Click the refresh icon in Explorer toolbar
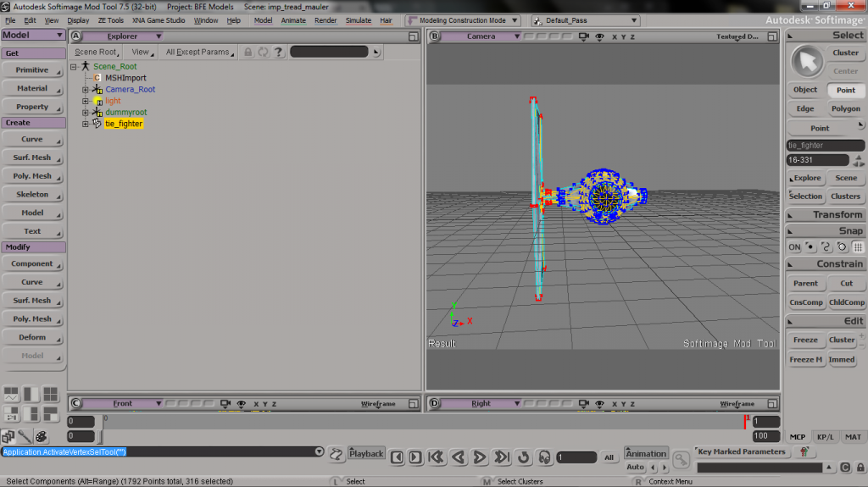Viewport: 868px width, 487px height. 263,52
